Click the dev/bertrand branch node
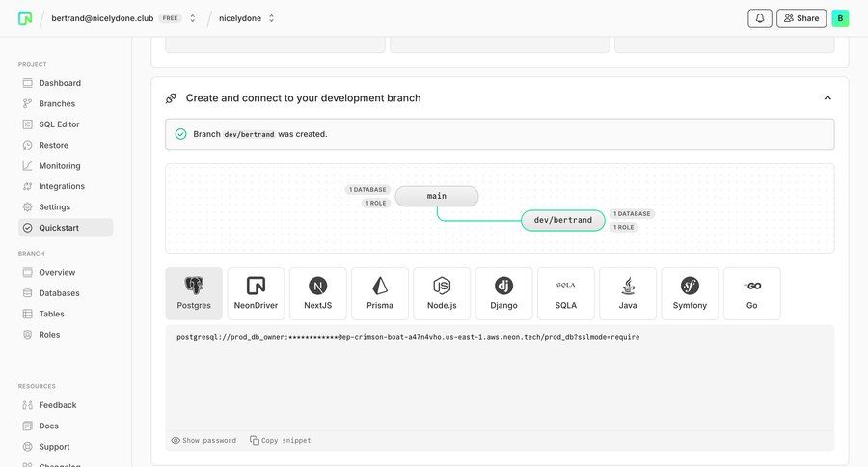The height and width of the screenshot is (467, 868). click(563, 221)
